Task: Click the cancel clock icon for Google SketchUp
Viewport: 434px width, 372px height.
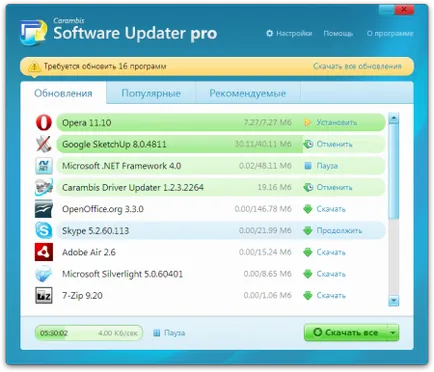Action: pos(308,144)
